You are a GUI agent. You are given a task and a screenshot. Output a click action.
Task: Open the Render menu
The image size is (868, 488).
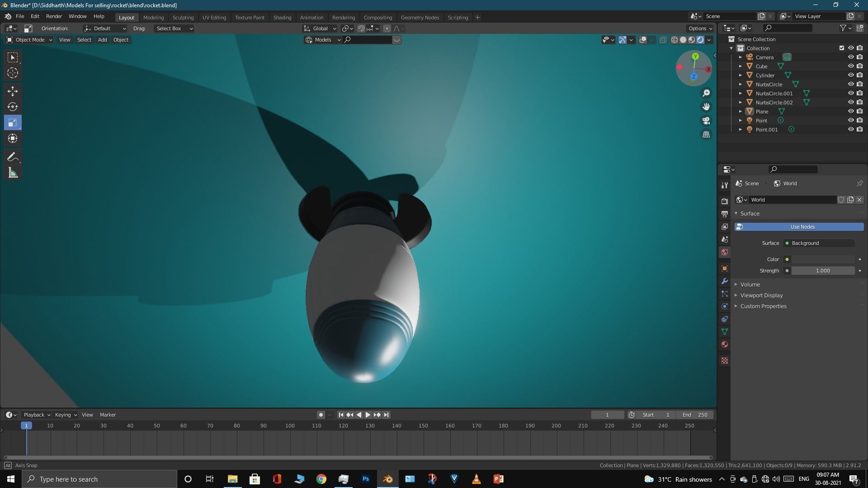tap(54, 16)
